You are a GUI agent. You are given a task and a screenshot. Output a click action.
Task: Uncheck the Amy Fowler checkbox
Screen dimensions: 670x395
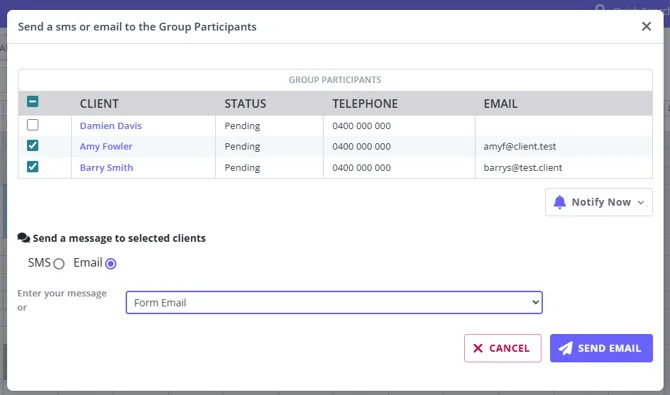[x=32, y=145]
